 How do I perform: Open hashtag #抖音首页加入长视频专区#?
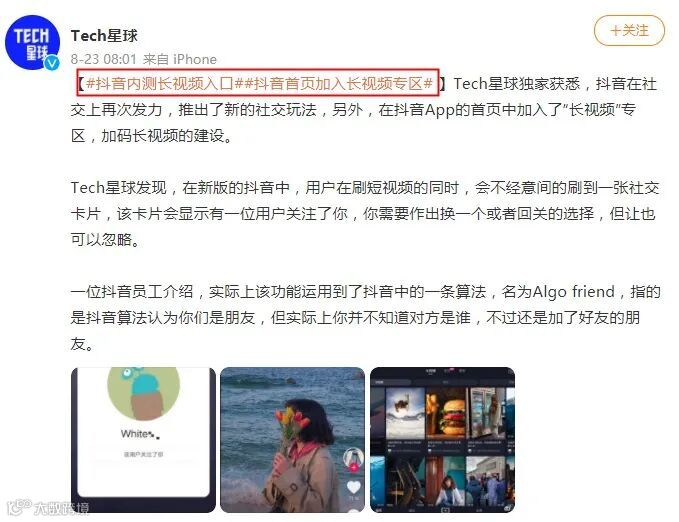coord(338,83)
